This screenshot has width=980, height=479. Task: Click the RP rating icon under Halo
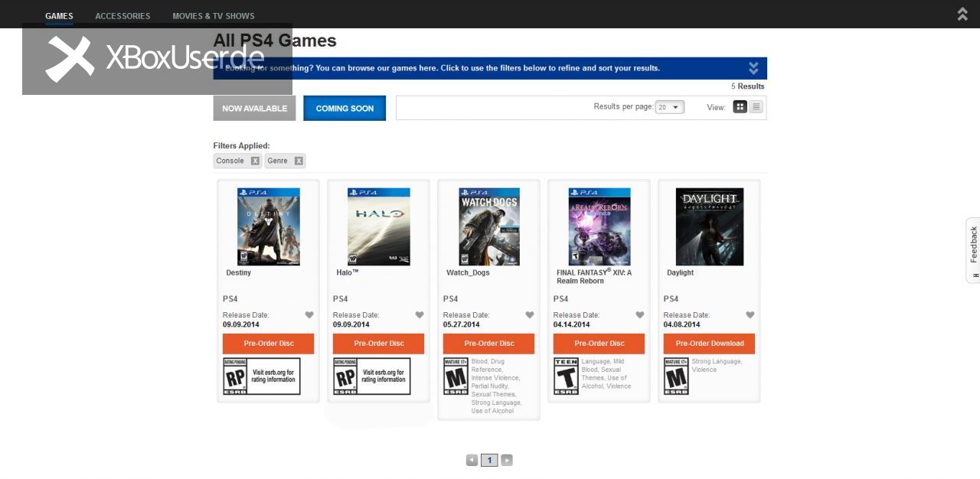click(345, 376)
